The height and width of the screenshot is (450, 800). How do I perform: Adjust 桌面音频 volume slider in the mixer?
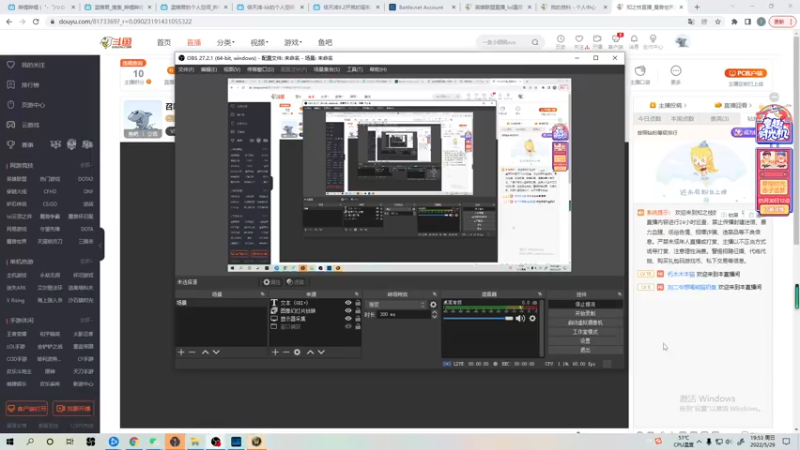coord(478,318)
